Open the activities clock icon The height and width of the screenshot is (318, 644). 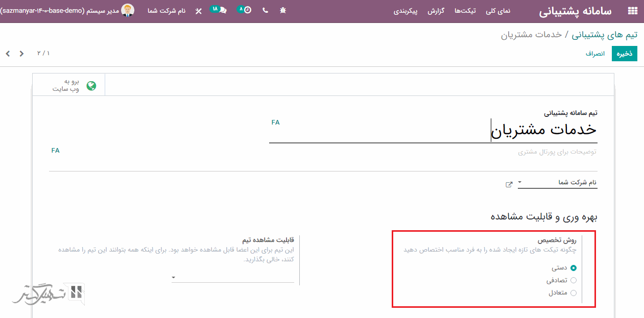[247, 10]
